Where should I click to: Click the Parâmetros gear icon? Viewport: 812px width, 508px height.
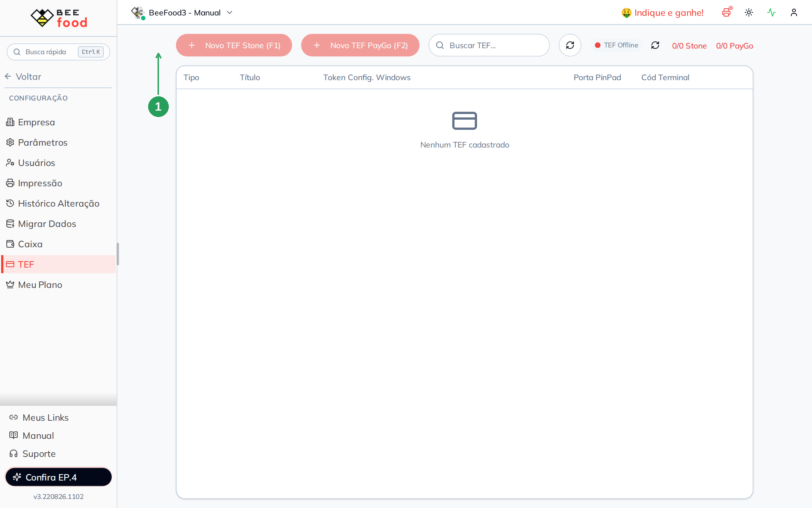click(x=10, y=143)
